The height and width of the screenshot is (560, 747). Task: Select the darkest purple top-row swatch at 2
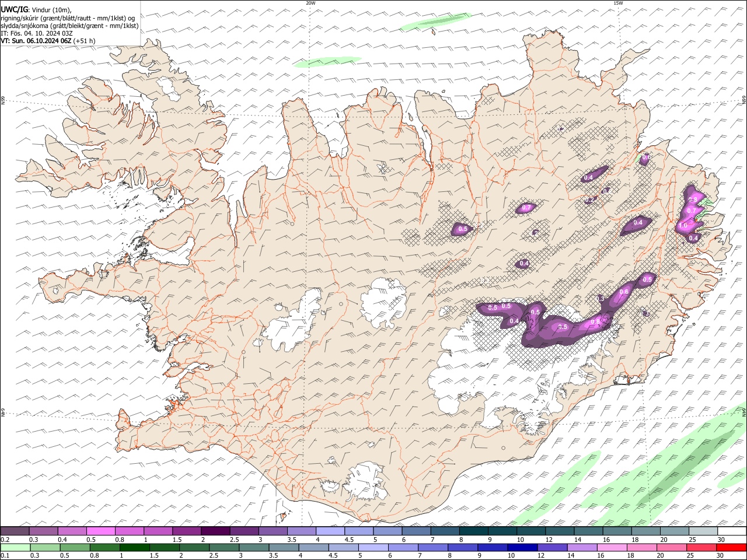[x=215, y=531]
